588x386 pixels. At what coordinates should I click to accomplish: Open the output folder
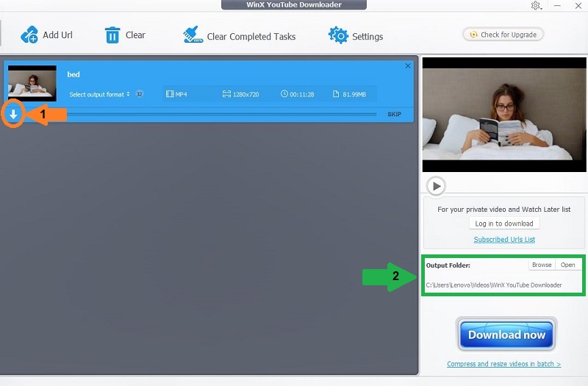[x=567, y=265]
